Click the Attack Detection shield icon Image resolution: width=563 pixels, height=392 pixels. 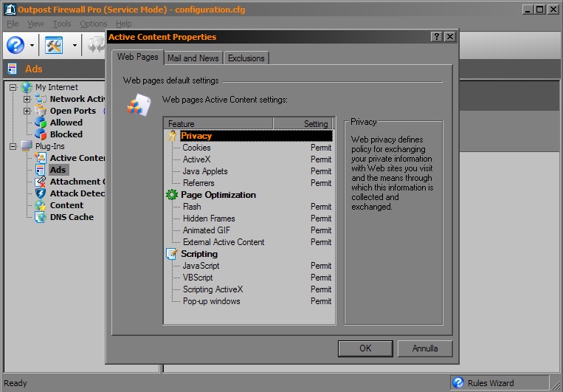41,193
